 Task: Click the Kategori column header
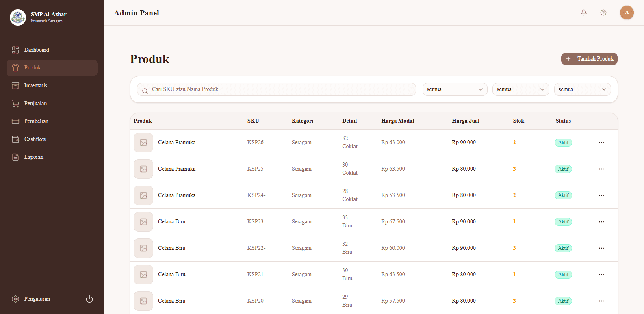click(x=302, y=121)
